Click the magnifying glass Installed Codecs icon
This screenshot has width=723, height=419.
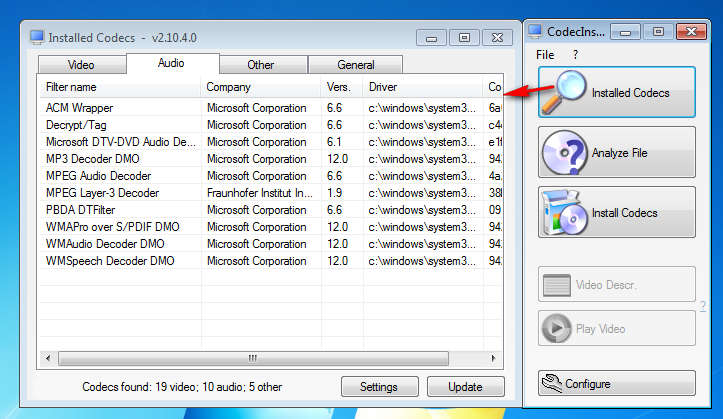tap(564, 92)
